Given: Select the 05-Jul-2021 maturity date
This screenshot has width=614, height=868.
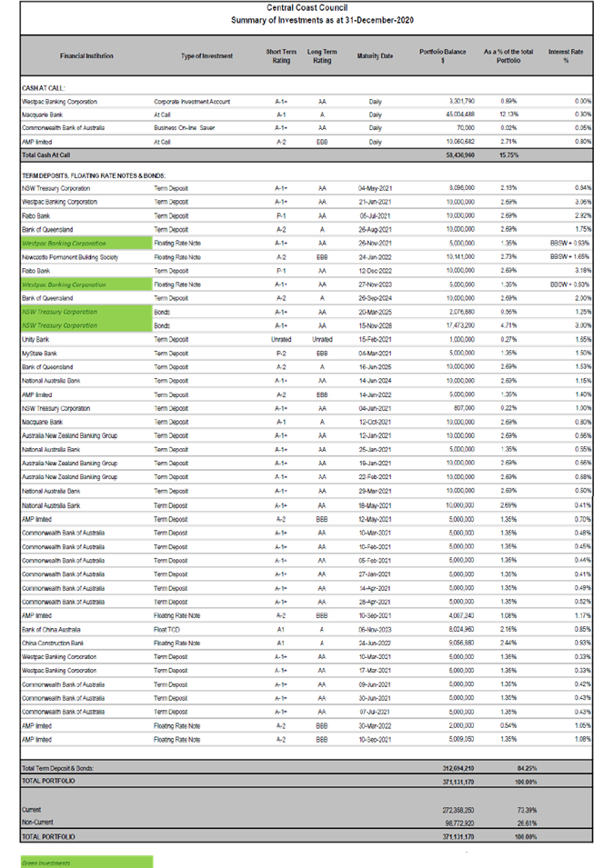Looking at the screenshot, I should [375, 216].
